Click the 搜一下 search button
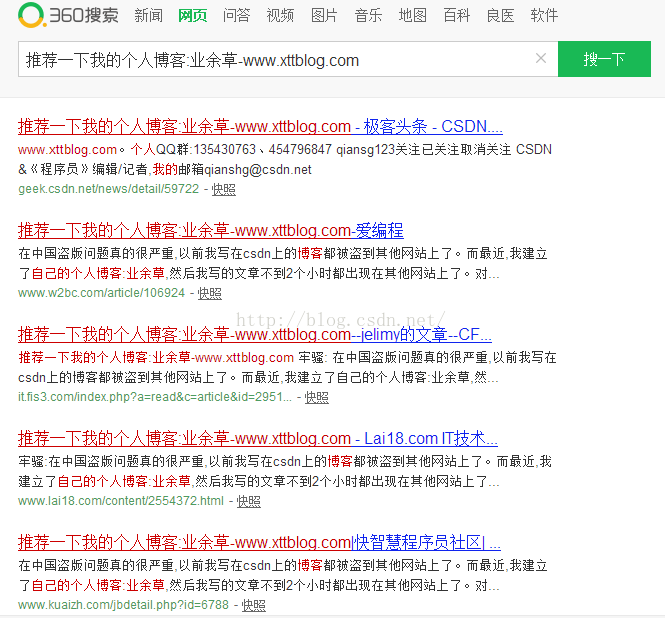 click(x=604, y=59)
